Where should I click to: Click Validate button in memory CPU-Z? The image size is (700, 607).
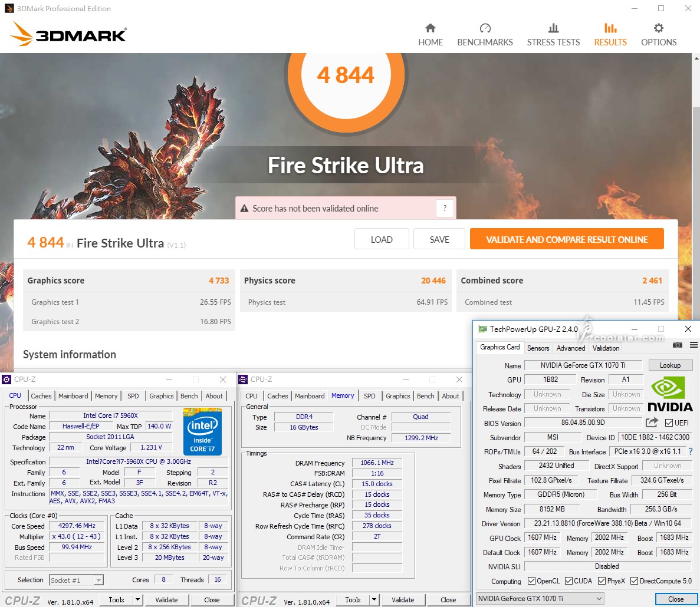click(403, 600)
